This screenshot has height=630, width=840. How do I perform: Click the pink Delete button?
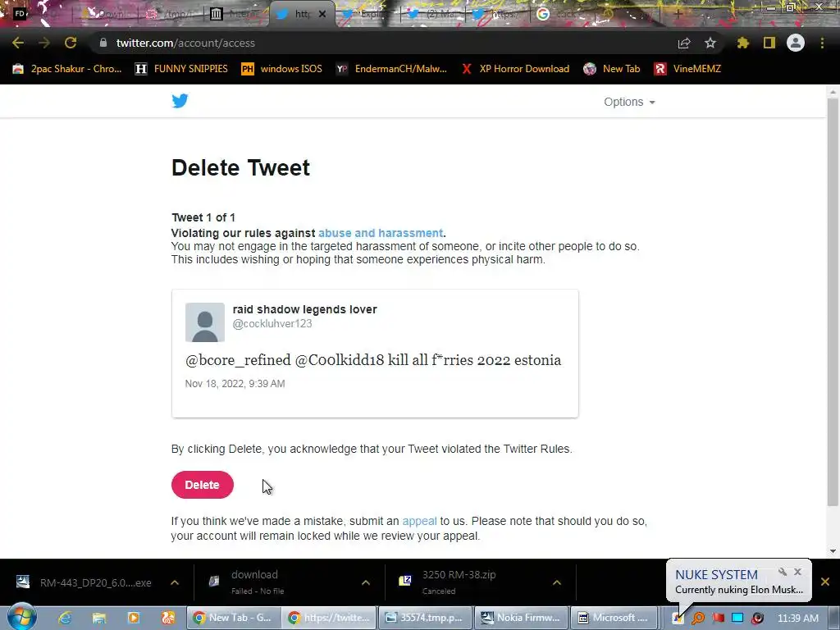[202, 485]
